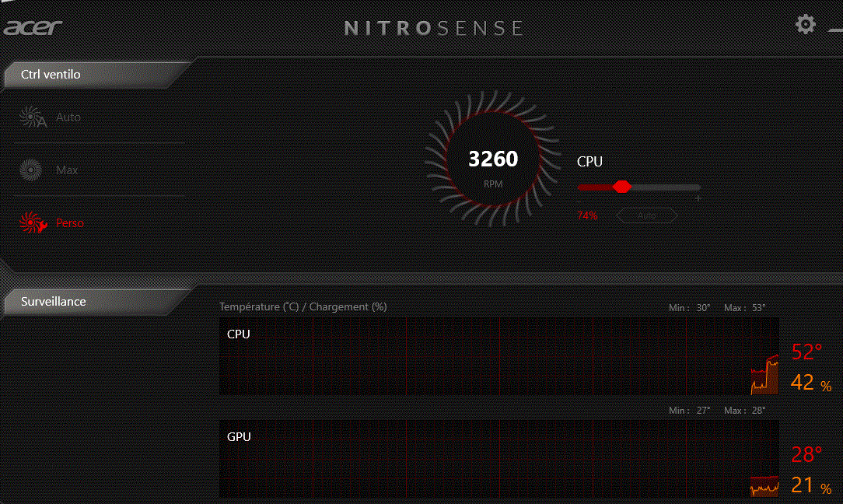Minimize the NitroSense window
This screenshot has width=843, height=504.
click(835, 30)
